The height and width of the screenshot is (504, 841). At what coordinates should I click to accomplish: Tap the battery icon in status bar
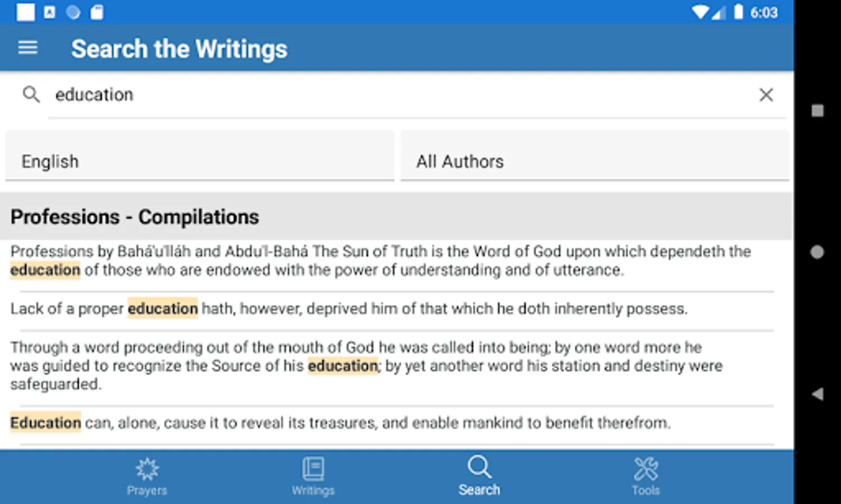pos(738,12)
